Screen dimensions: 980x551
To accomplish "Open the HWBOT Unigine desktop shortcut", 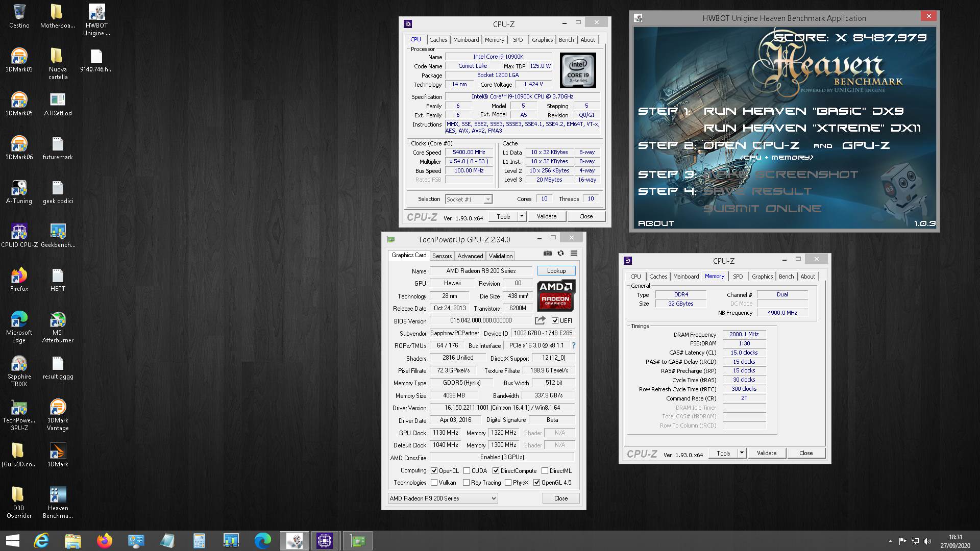I will 96,20.
